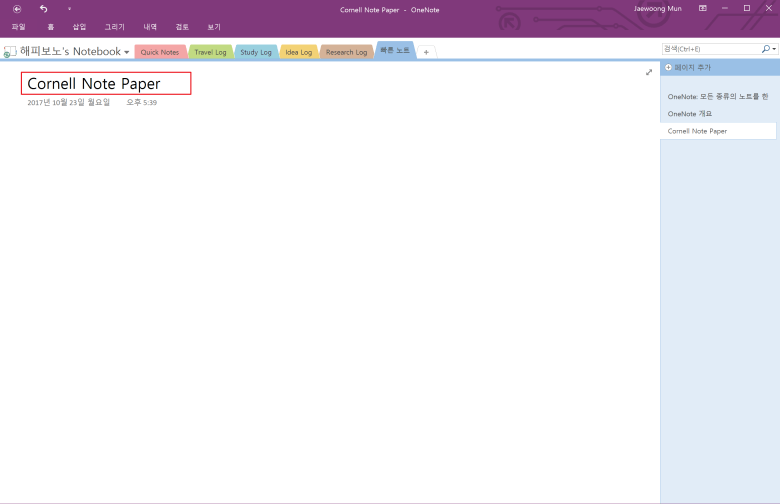The image size is (780, 504).
Task: Add a new section with plus tab
Action: click(426, 52)
